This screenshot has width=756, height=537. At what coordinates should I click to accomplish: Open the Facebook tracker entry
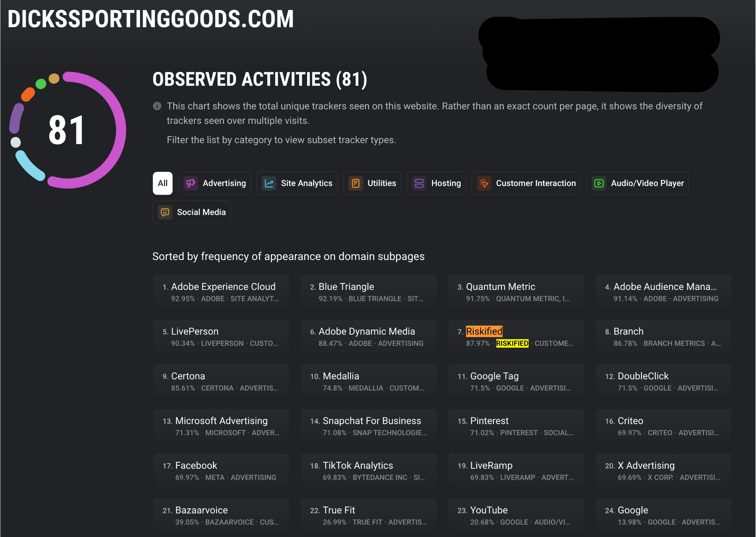click(221, 470)
